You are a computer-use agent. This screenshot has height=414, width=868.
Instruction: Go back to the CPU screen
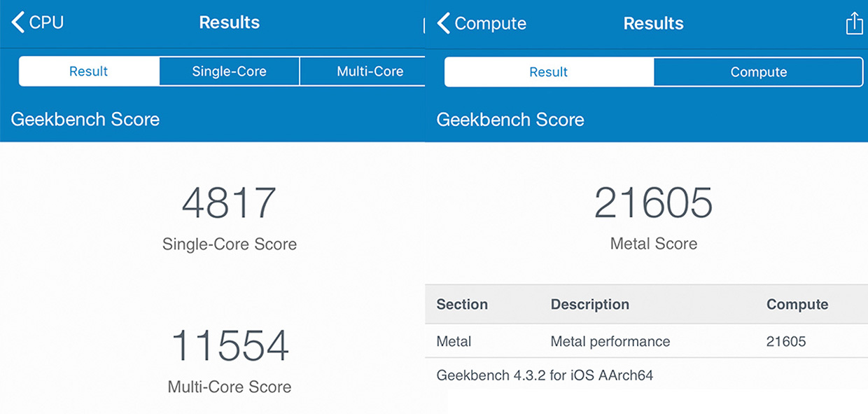[38, 22]
